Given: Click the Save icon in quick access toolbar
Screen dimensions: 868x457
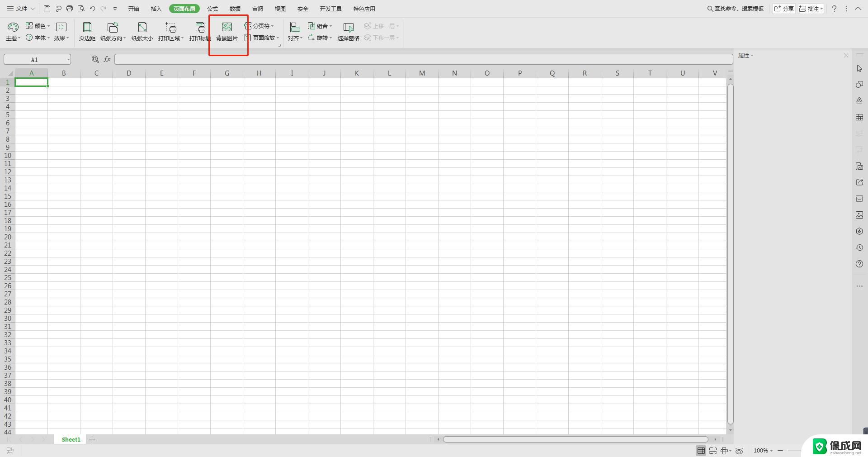Looking at the screenshot, I should (x=47, y=9).
